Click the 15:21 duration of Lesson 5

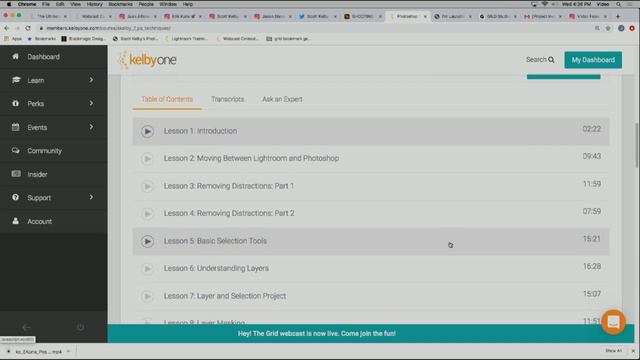coord(591,239)
